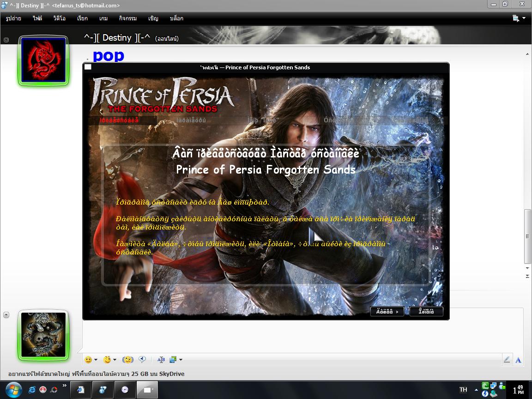Click the Internet Explorer document taskbar button
Viewport: 532px width, 399px height.
pyautogui.click(x=81, y=390)
